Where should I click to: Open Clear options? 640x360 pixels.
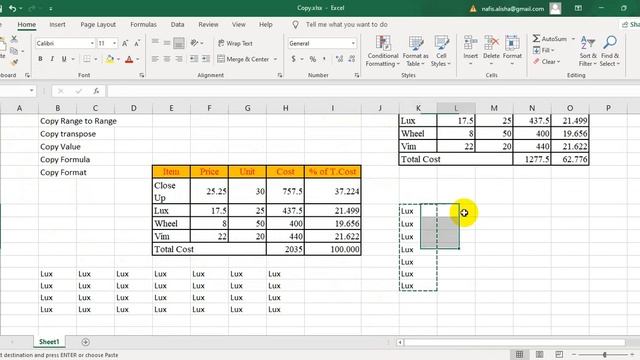(547, 62)
